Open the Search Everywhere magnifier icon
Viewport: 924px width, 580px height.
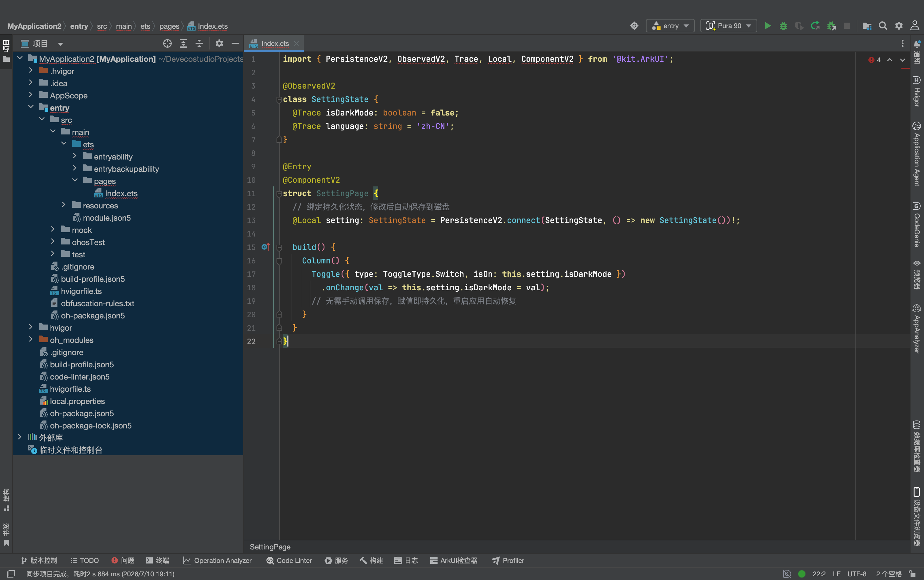883,26
